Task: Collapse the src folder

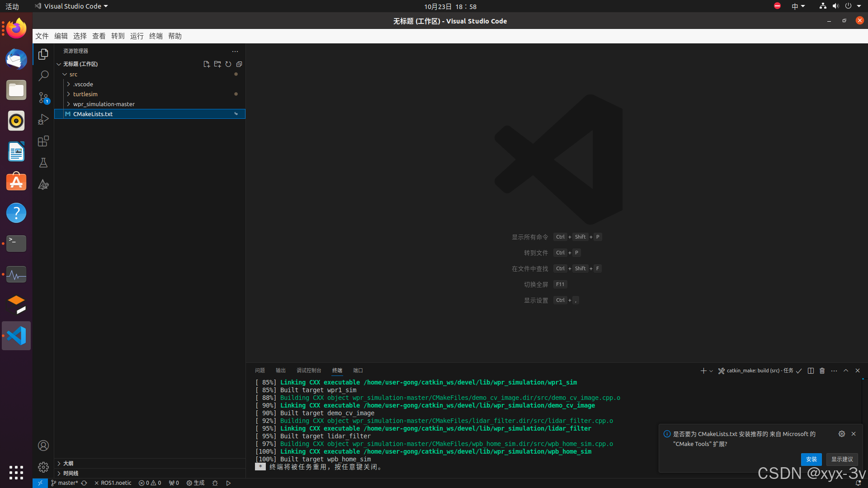Action: tap(65, 74)
